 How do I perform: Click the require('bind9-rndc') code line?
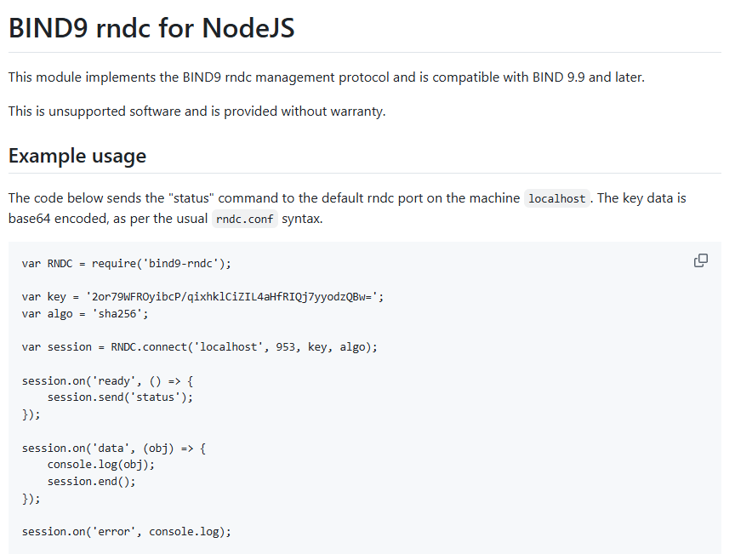(x=127, y=264)
